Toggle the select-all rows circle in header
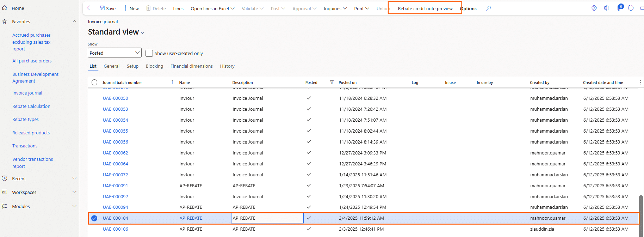Screen dimensions: 644x237 94,83
